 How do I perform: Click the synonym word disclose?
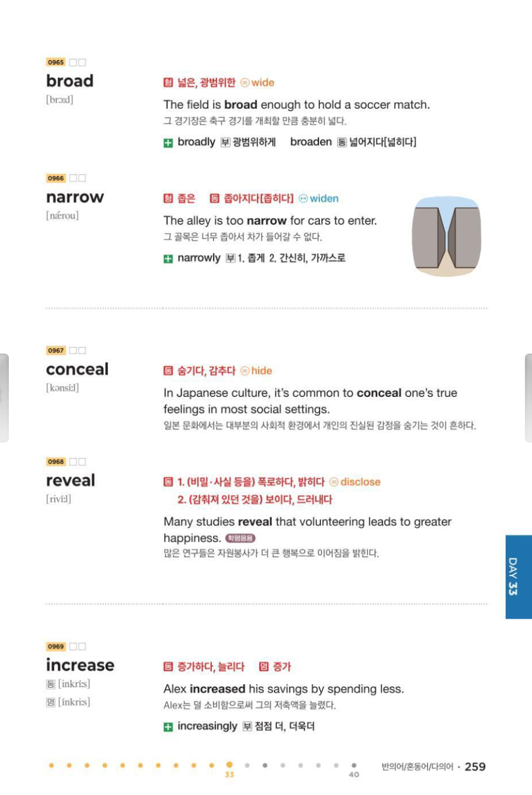(360, 482)
